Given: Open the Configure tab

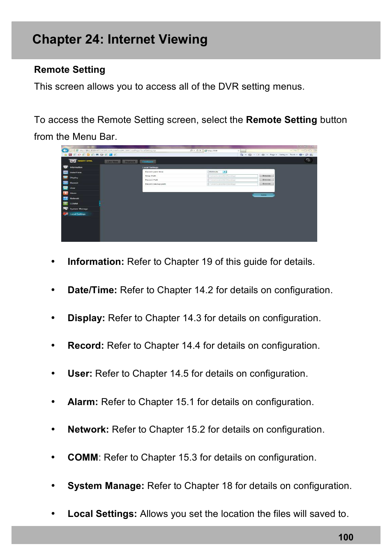Looking at the screenshot, I should point(148,162).
